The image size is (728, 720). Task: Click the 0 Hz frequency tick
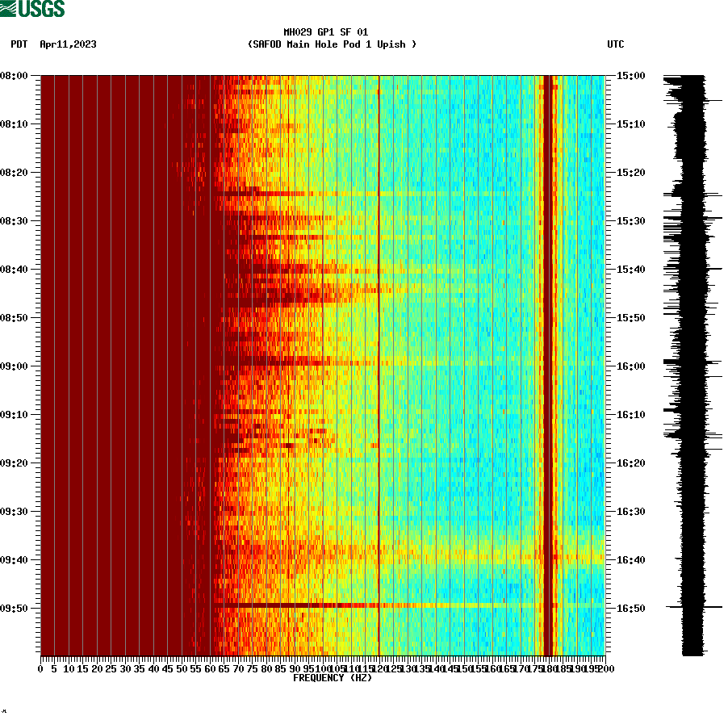pyautogui.click(x=39, y=668)
